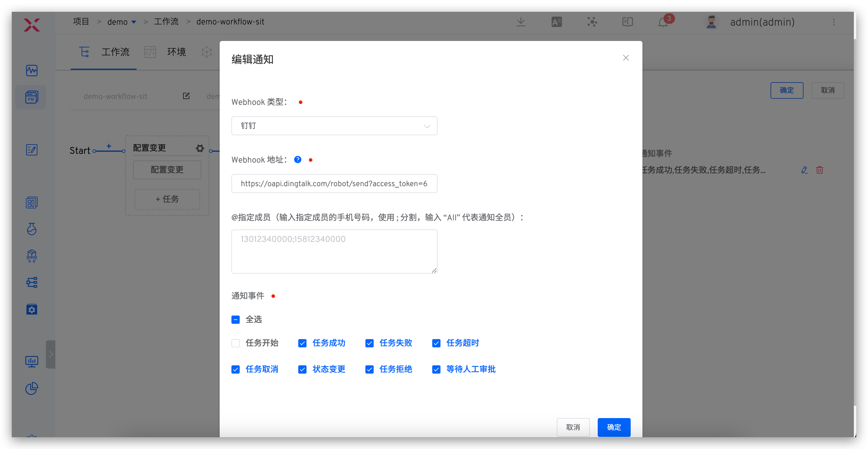Uncheck the 任务成功 checkbox

302,343
